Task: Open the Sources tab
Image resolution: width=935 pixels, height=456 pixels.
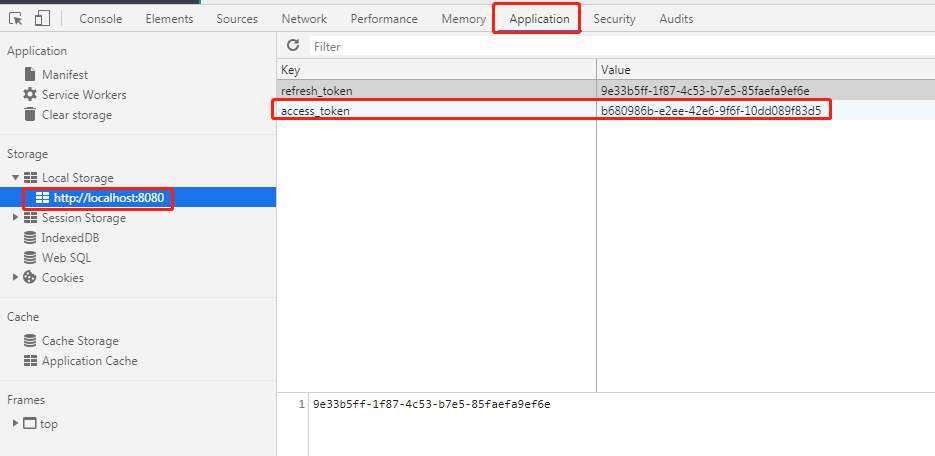Action: [x=237, y=19]
